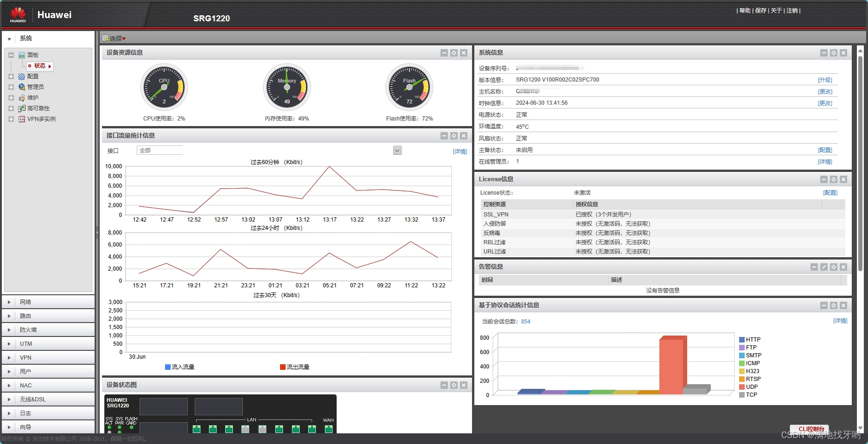Open the 日志 sidebar section
The width and height of the screenshot is (868, 444).
point(48,413)
